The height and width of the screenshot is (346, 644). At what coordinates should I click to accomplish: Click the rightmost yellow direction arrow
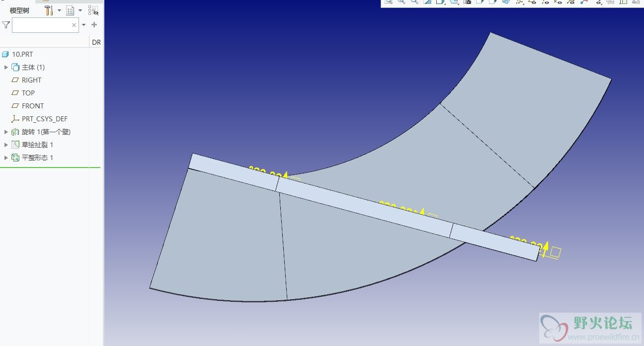(x=545, y=249)
